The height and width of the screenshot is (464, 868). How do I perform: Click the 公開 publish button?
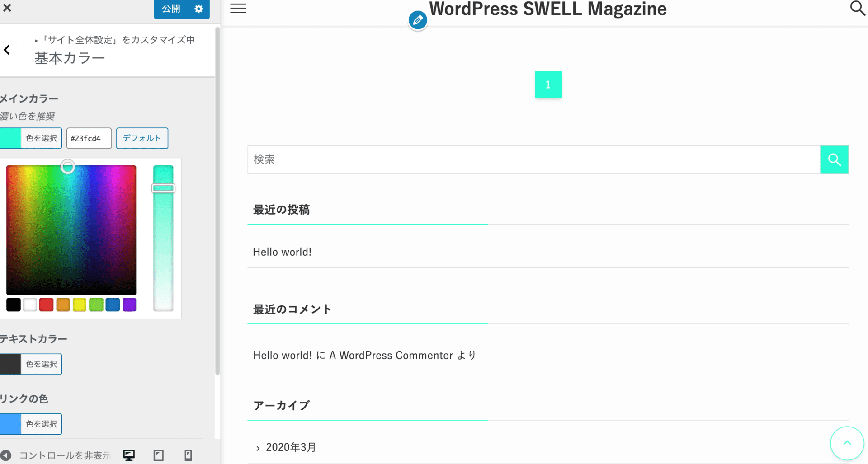point(171,9)
